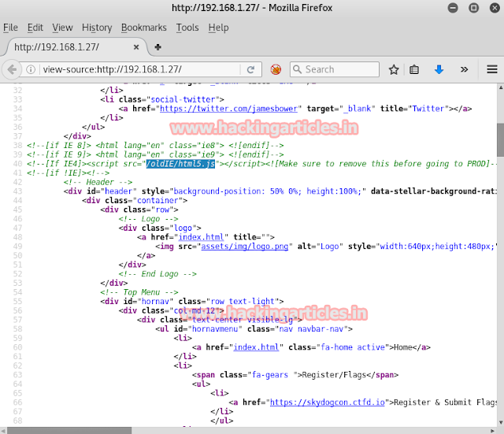The height and width of the screenshot is (434, 504).
Task: Click the ie8 conditional comment line 38
Action: click(x=155, y=145)
